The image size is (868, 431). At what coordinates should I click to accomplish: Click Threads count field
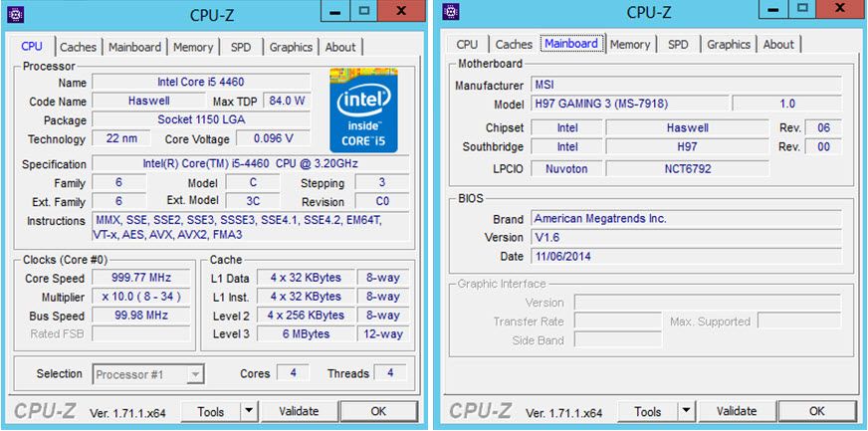[x=390, y=373]
